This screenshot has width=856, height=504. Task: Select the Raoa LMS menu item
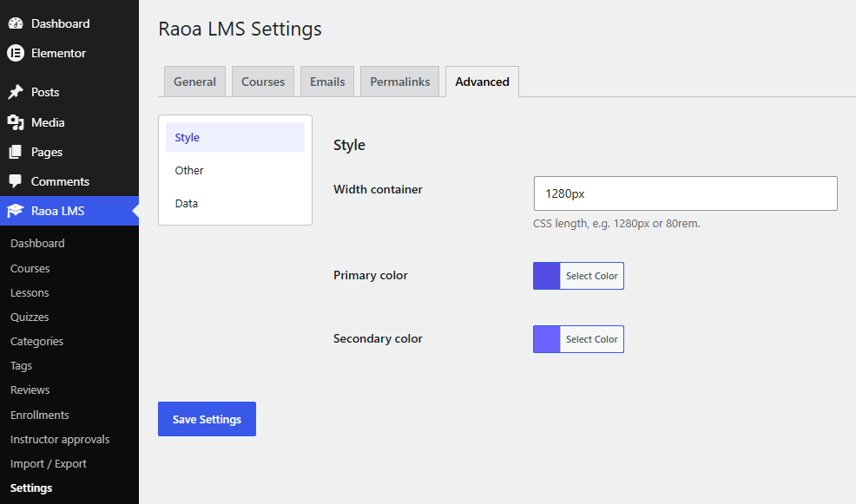[69, 211]
